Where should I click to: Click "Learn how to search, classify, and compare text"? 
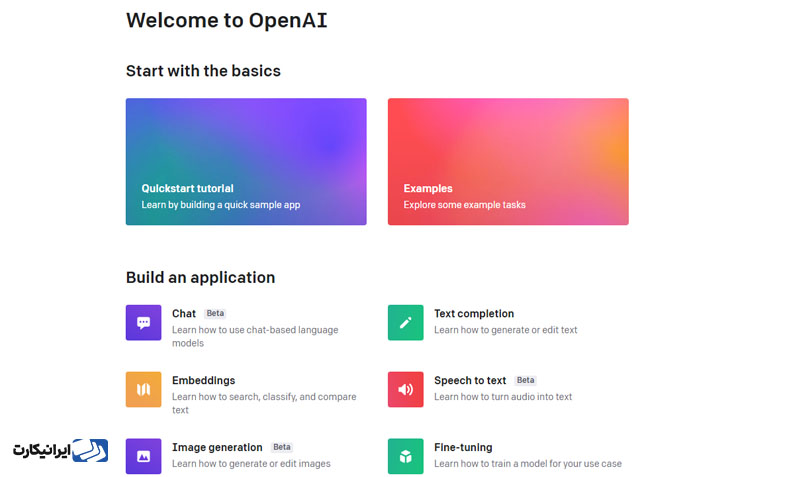[264, 403]
